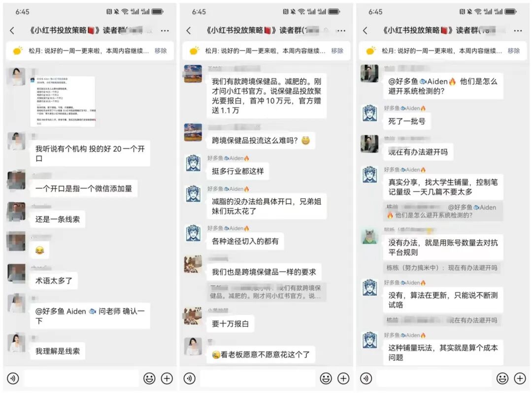Tap Aiden's avatar beside '死了一批号' message
This screenshot has width=532, height=393.
pyautogui.click(x=369, y=113)
